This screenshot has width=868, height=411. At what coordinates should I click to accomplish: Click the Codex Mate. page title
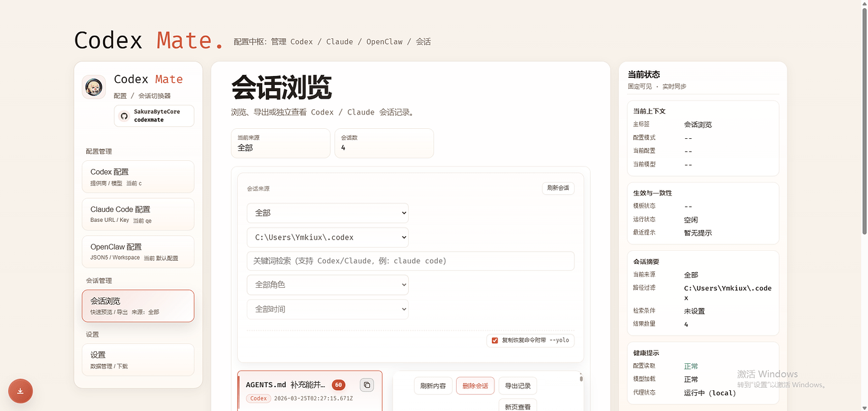click(149, 40)
